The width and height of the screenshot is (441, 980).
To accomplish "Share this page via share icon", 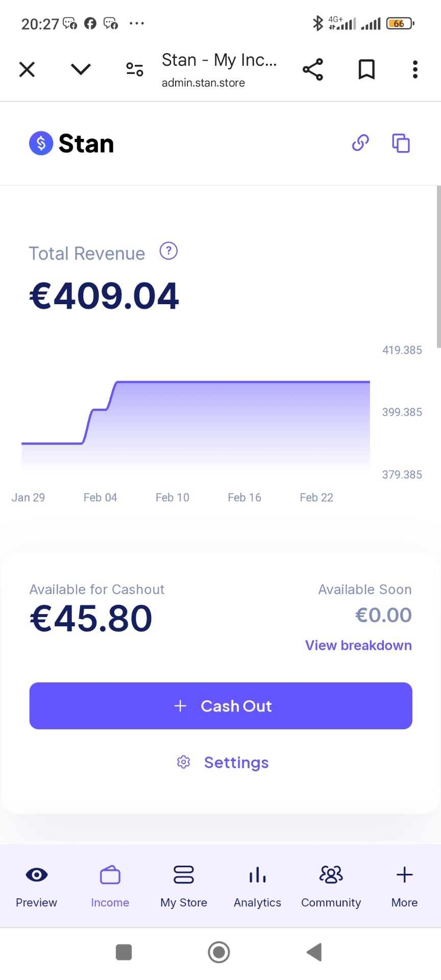I will 313,69.
